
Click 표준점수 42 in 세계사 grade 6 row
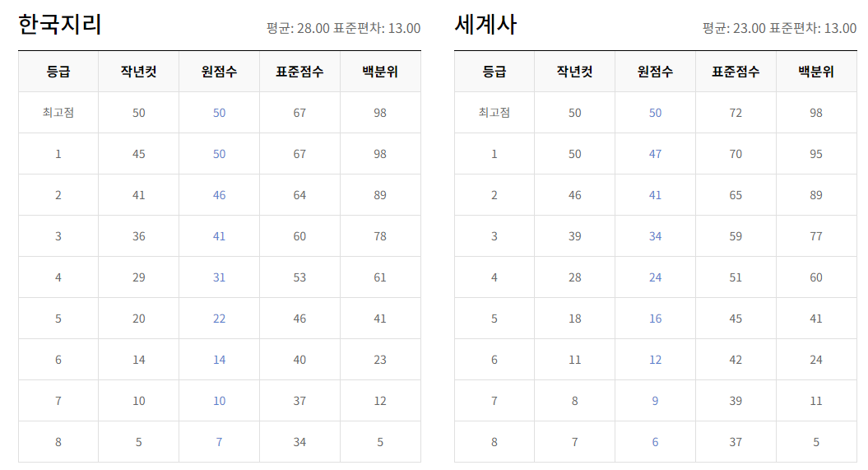click(736, 360)
